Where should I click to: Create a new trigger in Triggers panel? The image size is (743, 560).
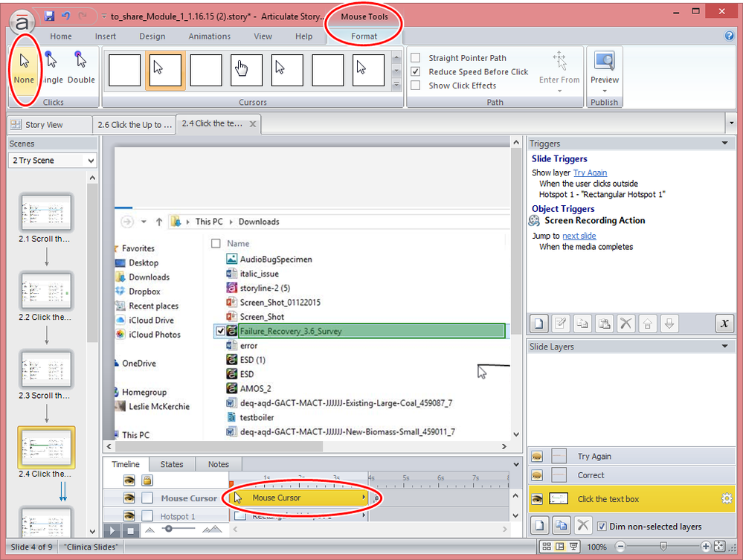click(538, 323)
